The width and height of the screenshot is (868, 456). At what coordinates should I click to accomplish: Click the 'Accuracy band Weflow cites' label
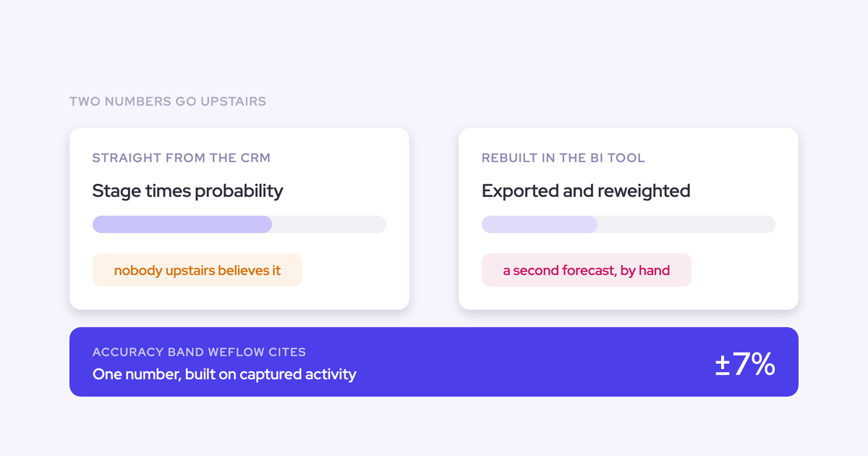(x=200, y=352)
